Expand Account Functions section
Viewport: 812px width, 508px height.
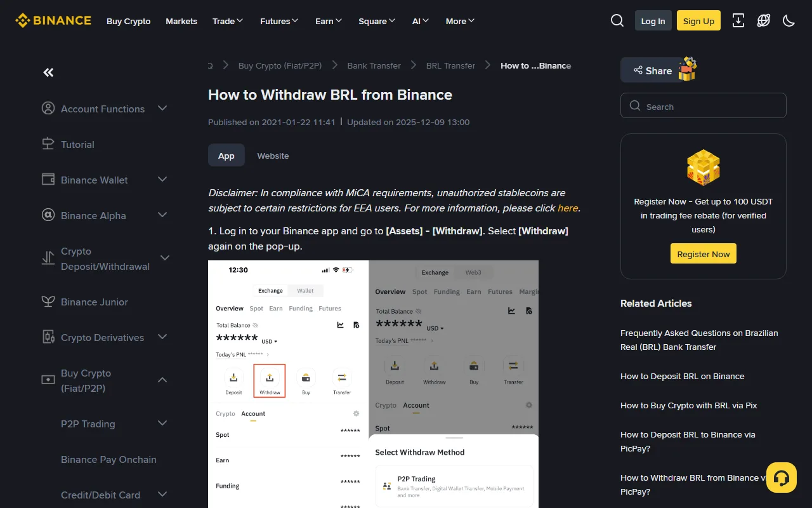(162, 109)
